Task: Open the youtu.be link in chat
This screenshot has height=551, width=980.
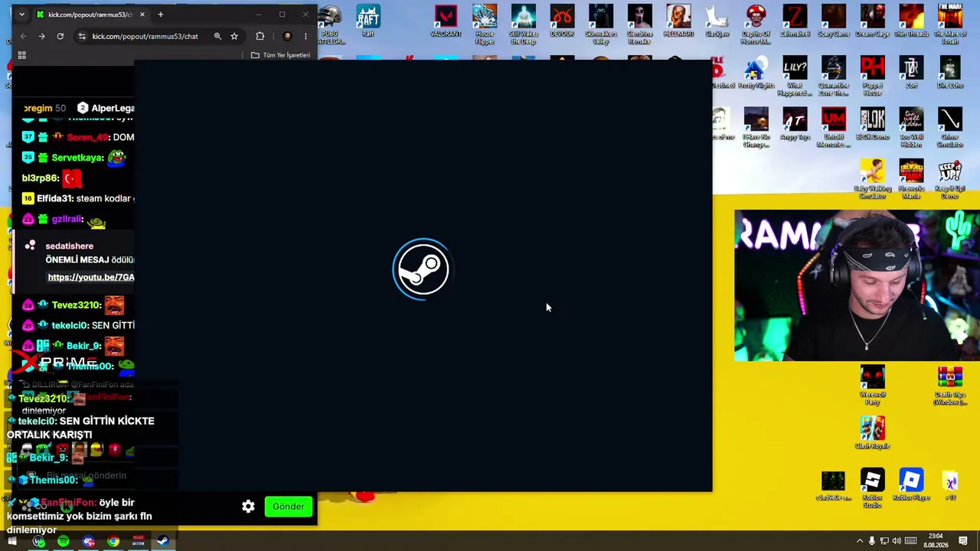Action: point(91,277)
